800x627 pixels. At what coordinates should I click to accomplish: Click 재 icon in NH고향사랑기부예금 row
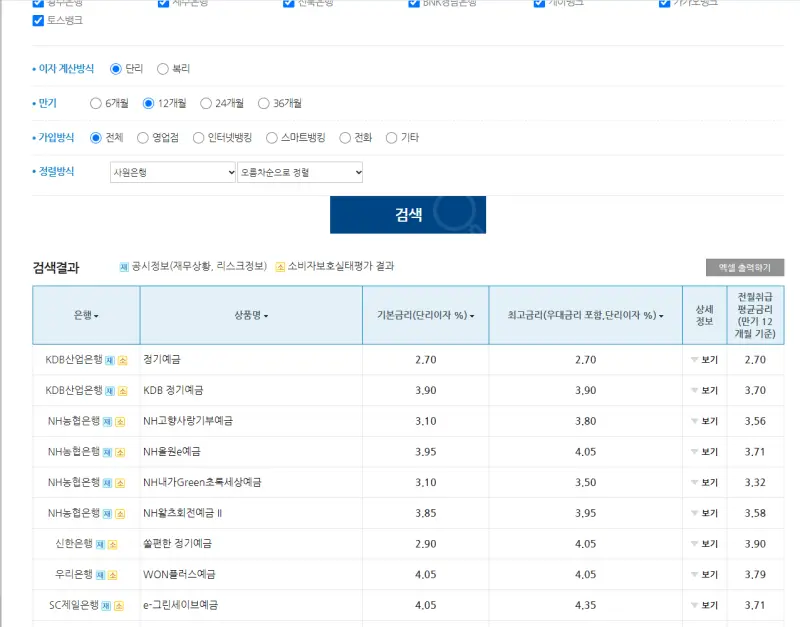point(107,422)
